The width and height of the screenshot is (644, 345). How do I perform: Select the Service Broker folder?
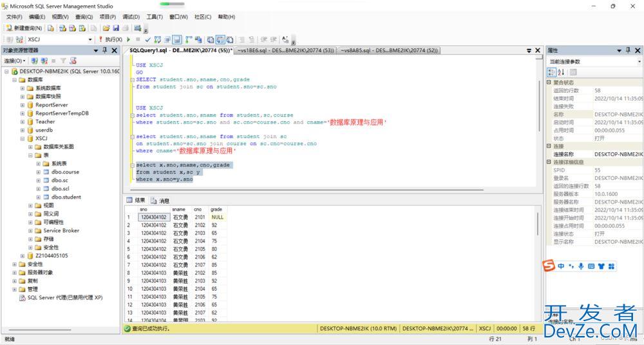point(61,230)
